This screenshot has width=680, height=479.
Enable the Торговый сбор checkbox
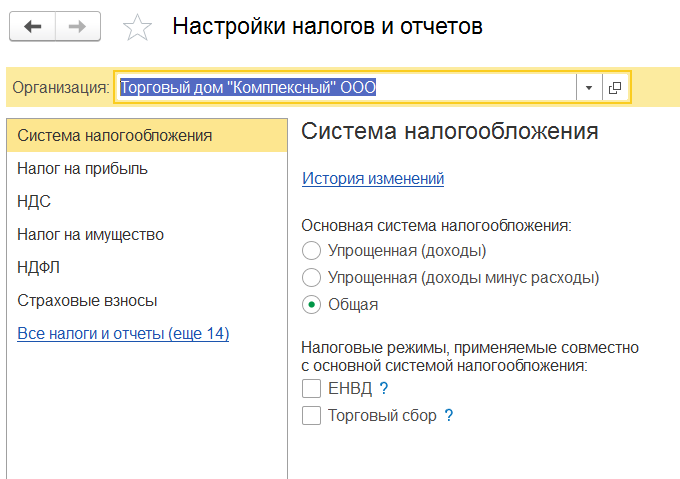(x=311, y=415)
